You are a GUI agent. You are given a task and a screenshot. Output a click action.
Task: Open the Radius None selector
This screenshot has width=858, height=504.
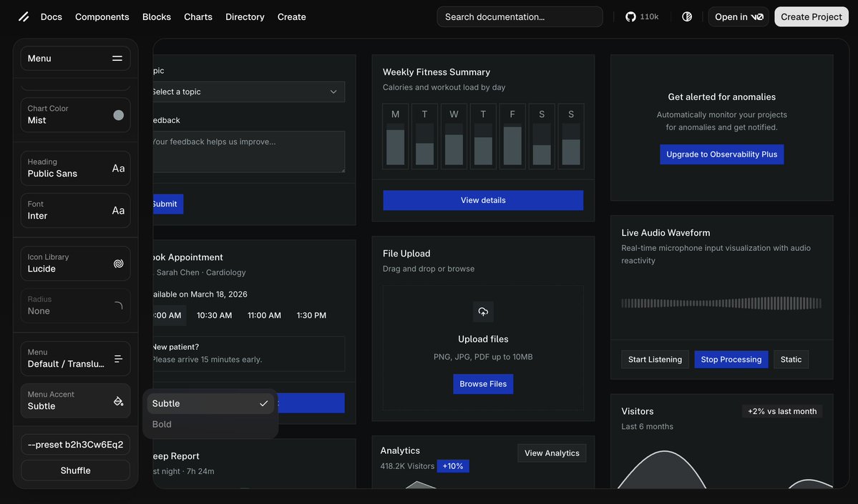[76, 305]
